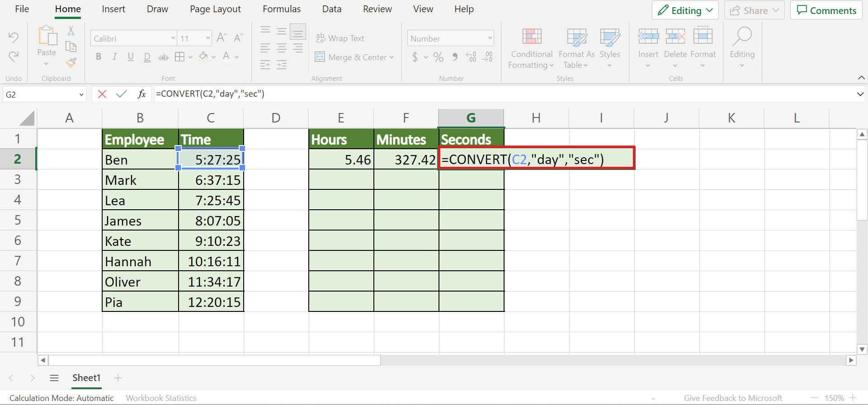Click Merge & Center button
This screenshot has height=405, width=868.
[354, 57]
